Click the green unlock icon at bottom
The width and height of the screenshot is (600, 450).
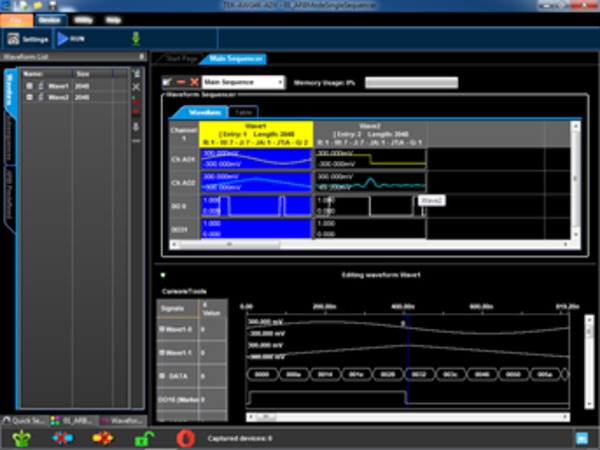pos(143,438)
